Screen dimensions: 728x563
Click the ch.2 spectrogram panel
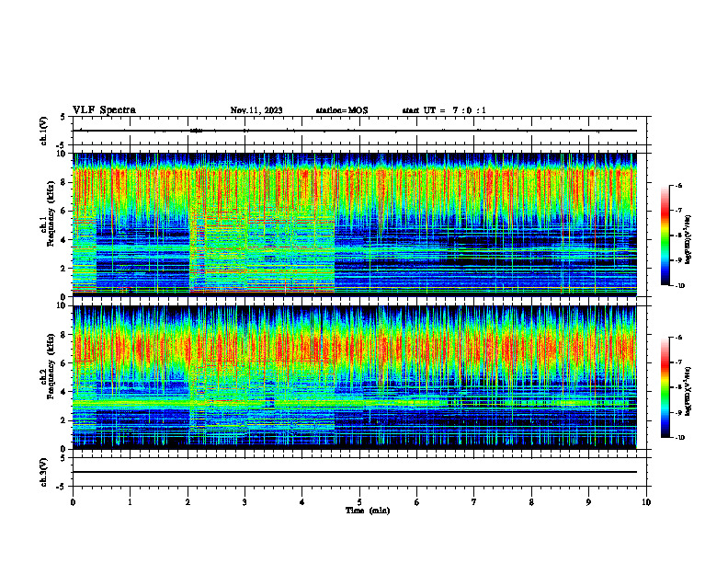[355, 377]
